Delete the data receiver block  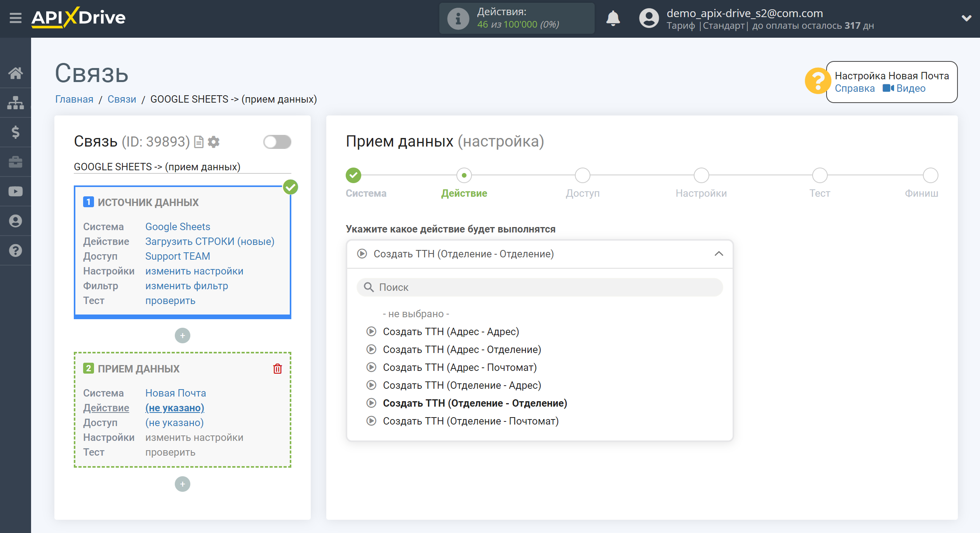pyautogui.click(x=277, y=369)
